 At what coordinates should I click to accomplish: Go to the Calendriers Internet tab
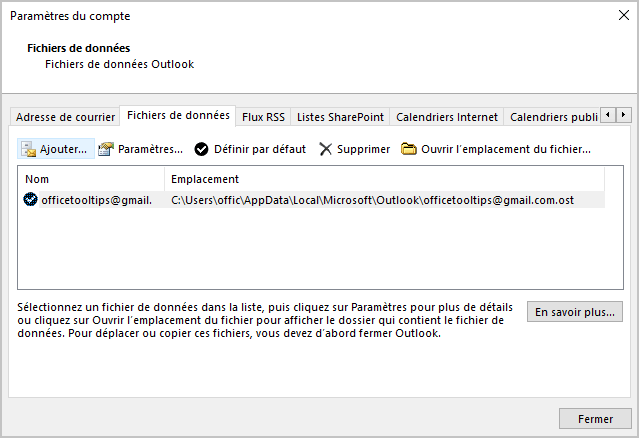tap(447, 117)
